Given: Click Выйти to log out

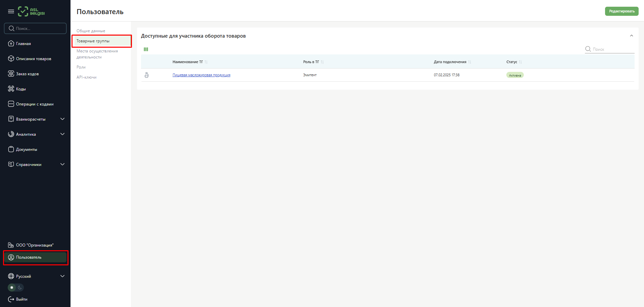Looking at the screenshot, I should [21, 299].
